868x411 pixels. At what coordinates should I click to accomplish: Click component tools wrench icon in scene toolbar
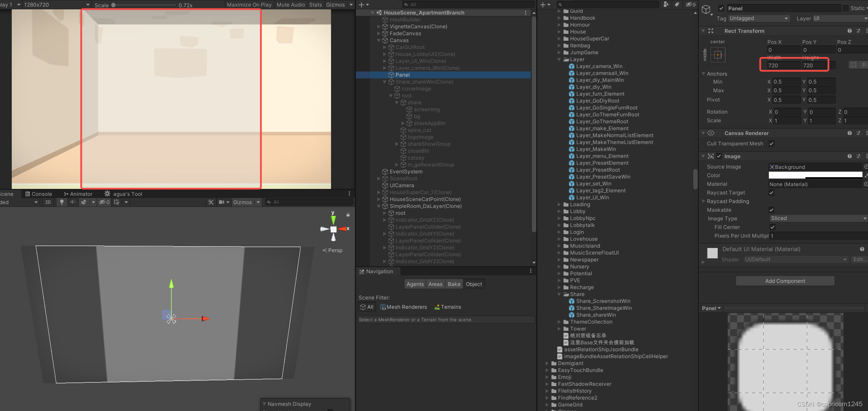point(211,202)
